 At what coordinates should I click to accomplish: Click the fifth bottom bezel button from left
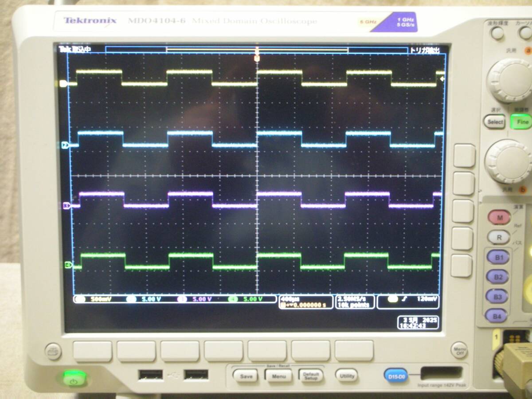(267, 351)
